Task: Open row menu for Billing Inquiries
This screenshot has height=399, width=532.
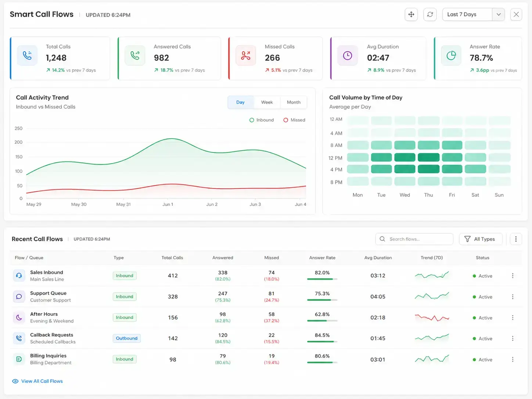Action: click(513, 359)
